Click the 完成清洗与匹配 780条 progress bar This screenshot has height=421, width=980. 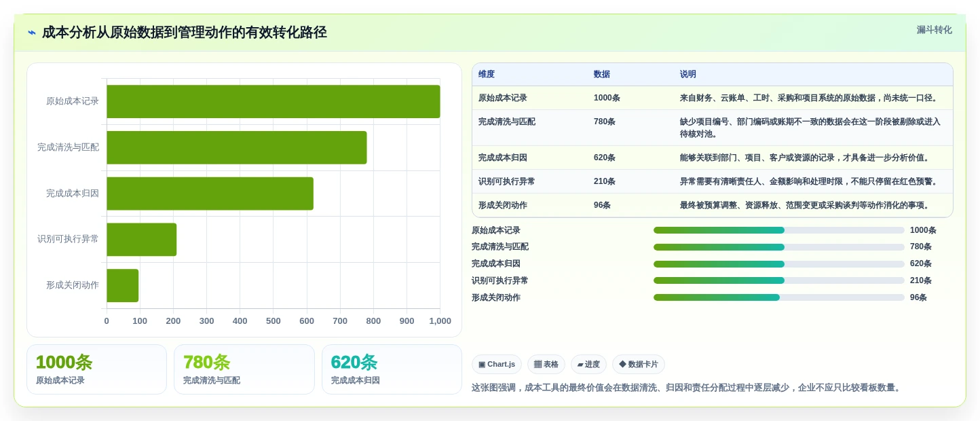(778, 247)
